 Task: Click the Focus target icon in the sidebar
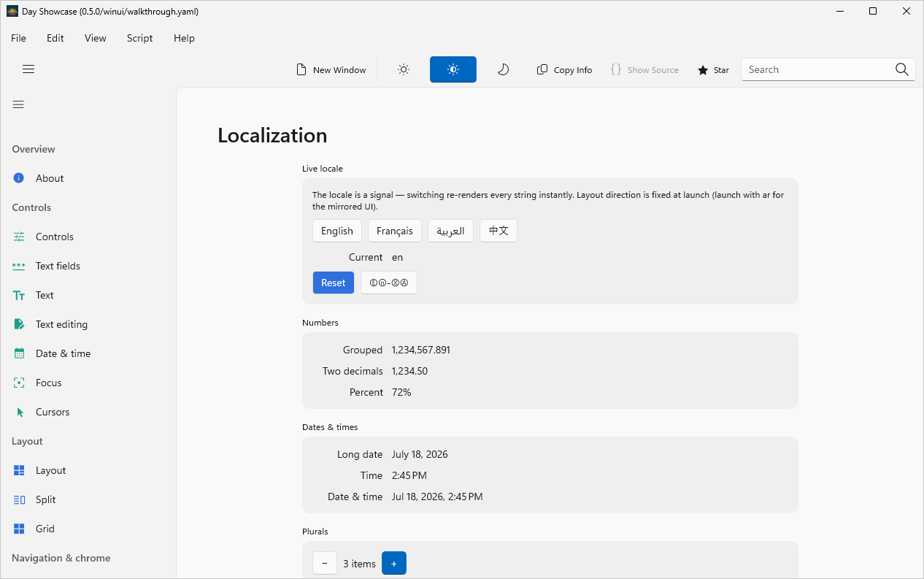(19, 383)
